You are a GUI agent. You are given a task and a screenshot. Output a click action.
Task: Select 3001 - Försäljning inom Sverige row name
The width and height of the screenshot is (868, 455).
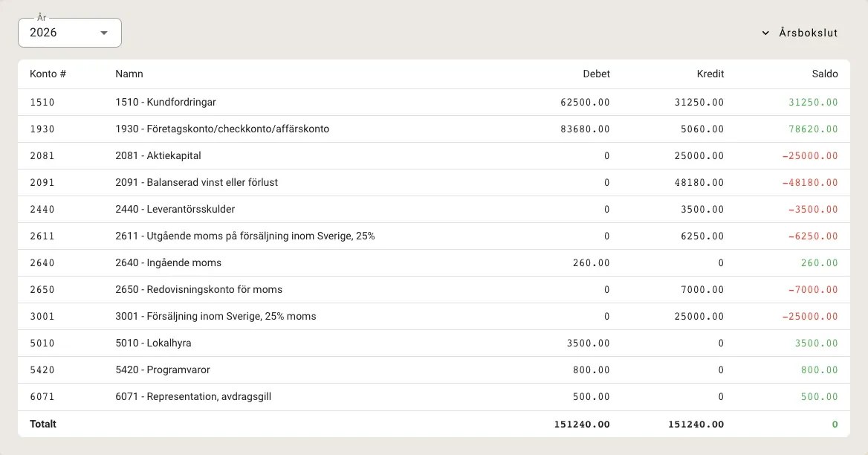tap(216, 316)
